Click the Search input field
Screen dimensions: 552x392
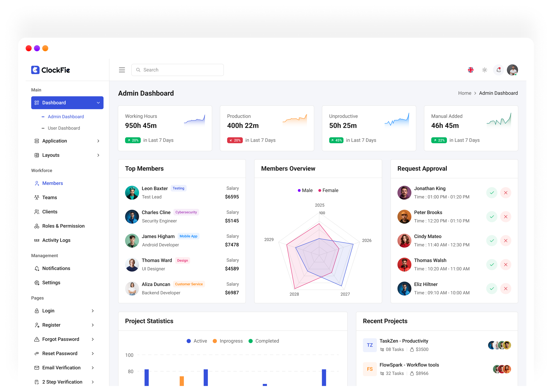pyautogui.click(x=177, y=70)
